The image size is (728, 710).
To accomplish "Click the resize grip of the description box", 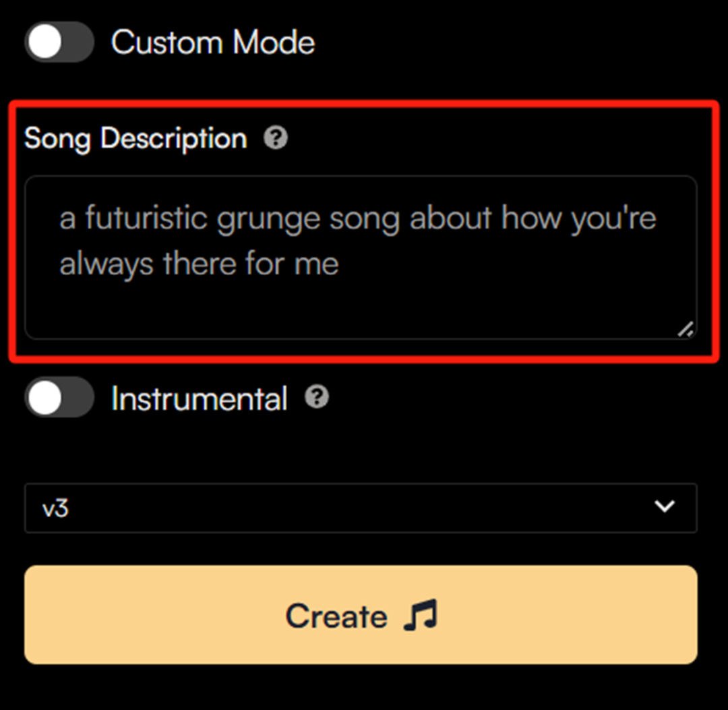I will [x=686, y=328].
